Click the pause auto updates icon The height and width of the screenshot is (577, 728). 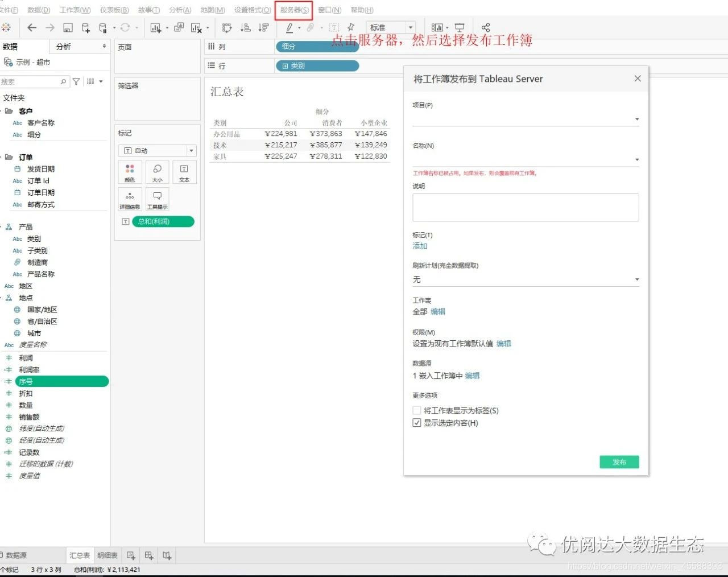[103, 27]
